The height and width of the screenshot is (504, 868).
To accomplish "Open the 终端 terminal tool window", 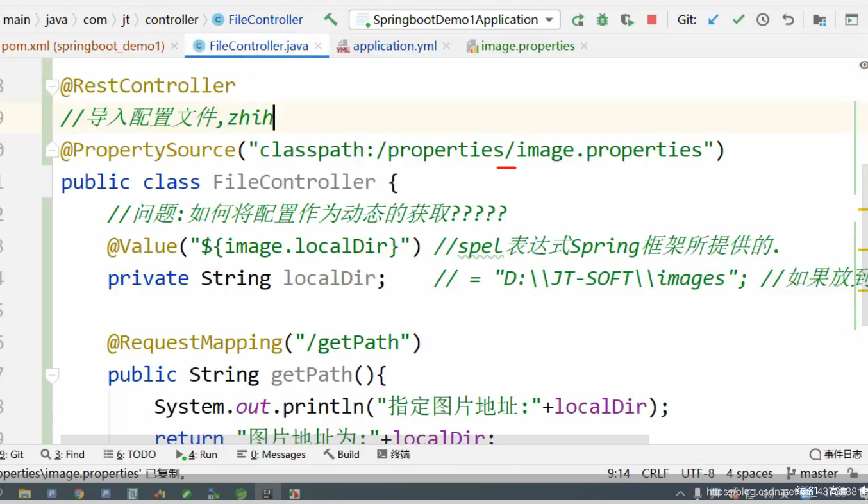I will point(393,455).
